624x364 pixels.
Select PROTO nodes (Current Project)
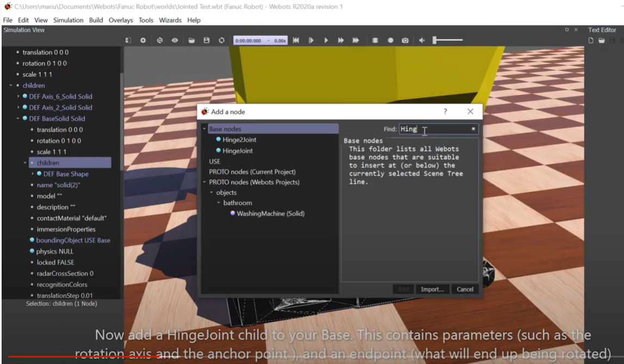pyautogui.click(x=252, y=172)
